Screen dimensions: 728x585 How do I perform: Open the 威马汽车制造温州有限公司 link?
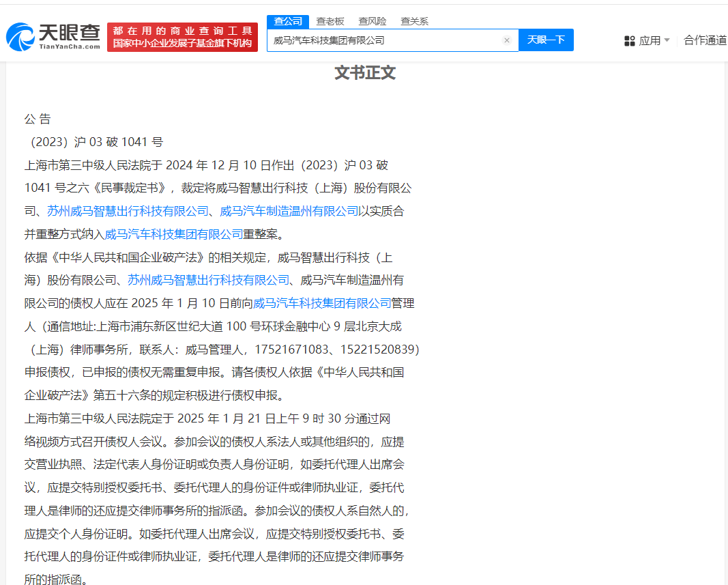[x=289, y=212]
